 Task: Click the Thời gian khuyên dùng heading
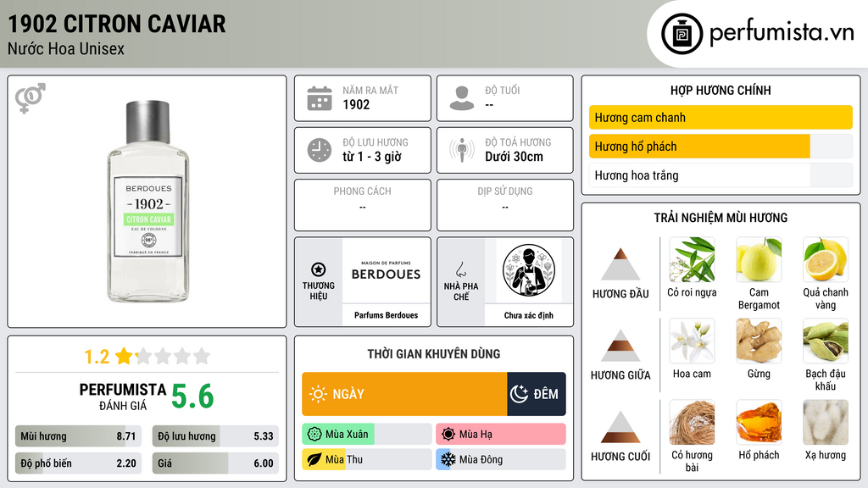[x=434, y=353]
